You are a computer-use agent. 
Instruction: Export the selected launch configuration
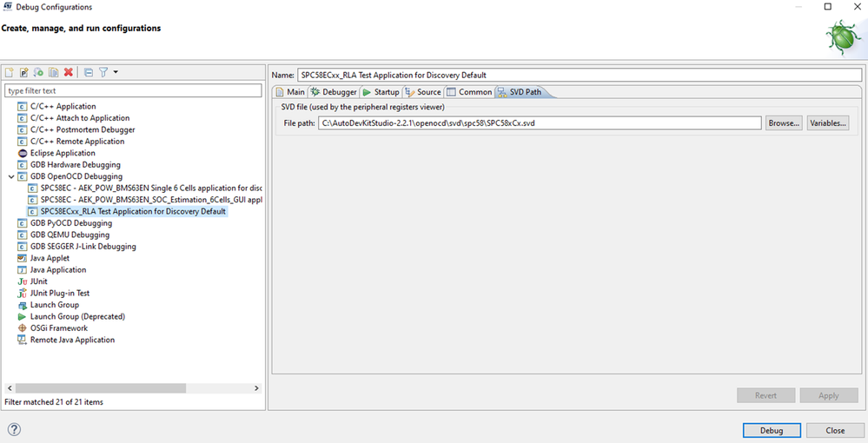click(39, 72)
